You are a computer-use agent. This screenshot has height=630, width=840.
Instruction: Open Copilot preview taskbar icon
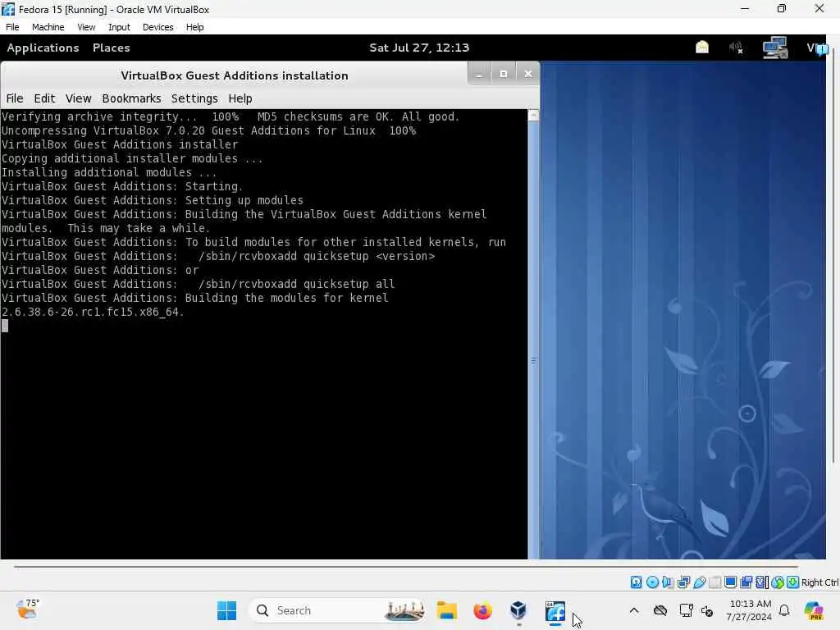click(814, 610)
